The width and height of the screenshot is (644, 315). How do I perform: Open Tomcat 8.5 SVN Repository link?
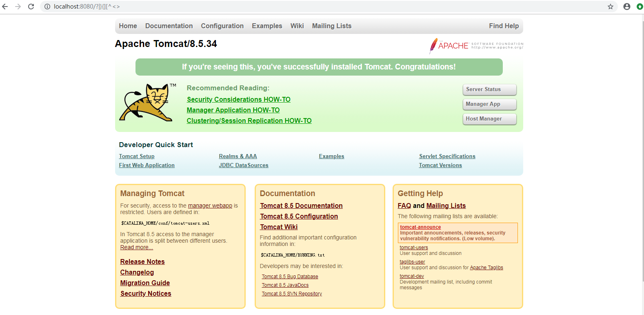292,294
